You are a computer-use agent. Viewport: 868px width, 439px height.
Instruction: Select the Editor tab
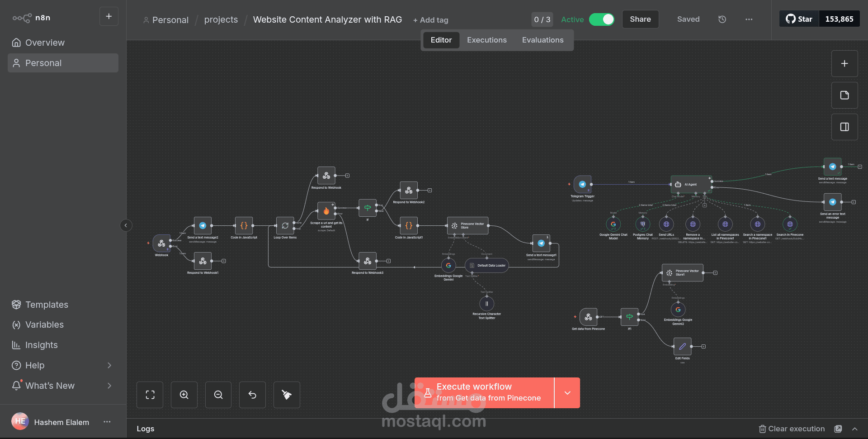point(441,40)
